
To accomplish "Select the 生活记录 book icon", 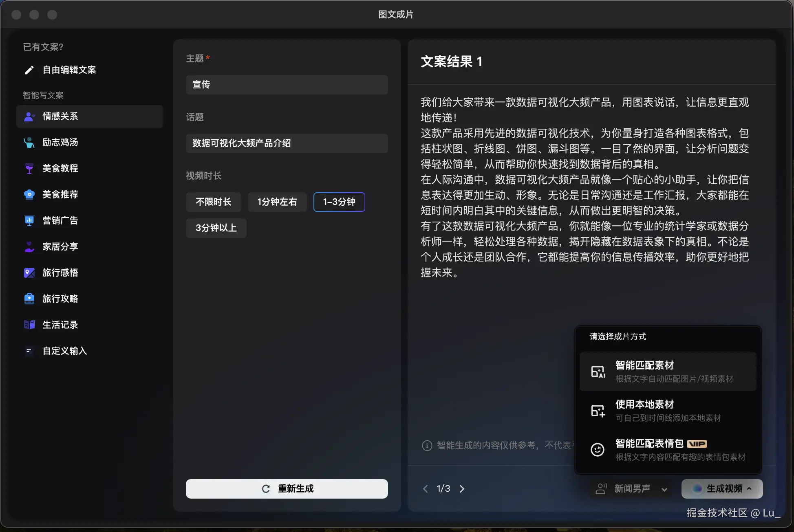I will coord(29,325).
